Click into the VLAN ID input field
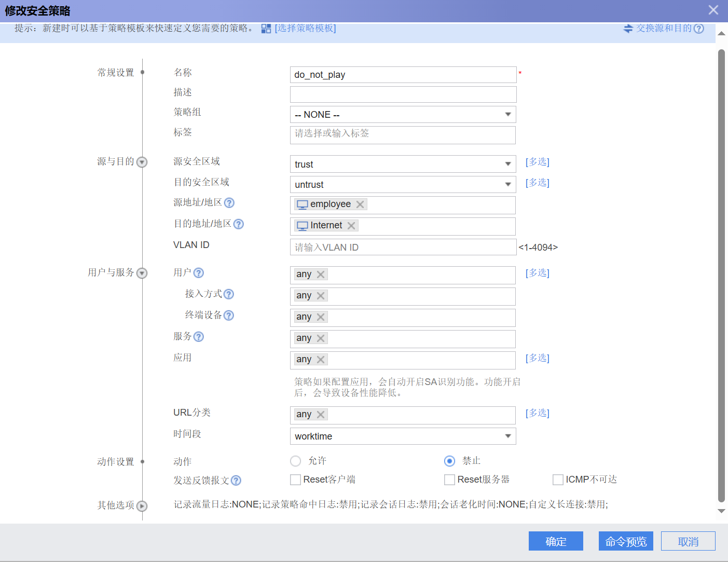The width and height of the screenshot is (728, 562). (403, 248)
